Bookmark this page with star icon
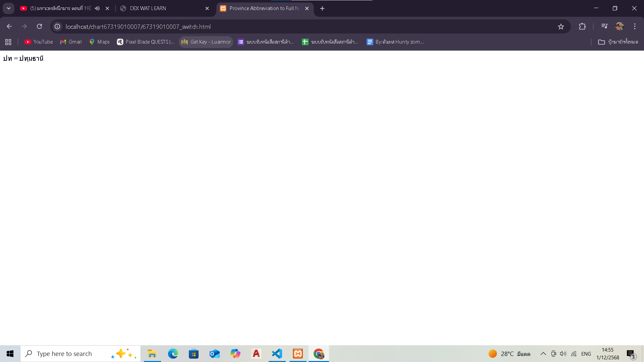Image resolution: width=644 pixels, height=362 pixels. [561, 26]
